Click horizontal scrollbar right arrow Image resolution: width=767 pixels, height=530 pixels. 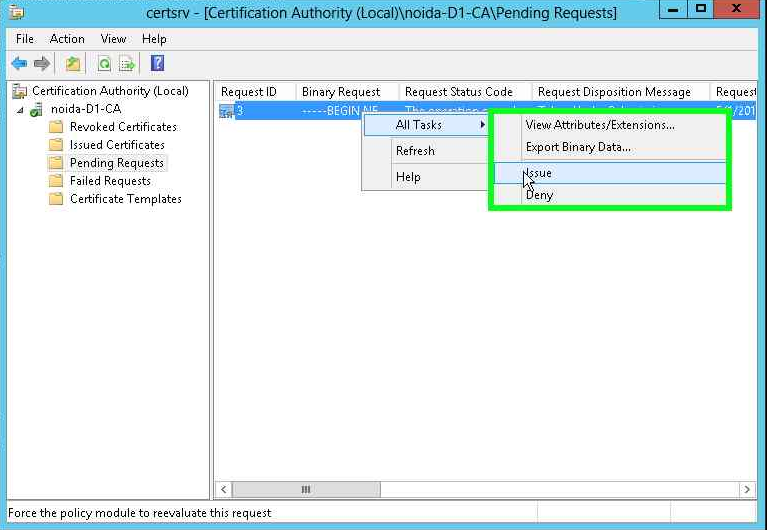pos(747,489)
